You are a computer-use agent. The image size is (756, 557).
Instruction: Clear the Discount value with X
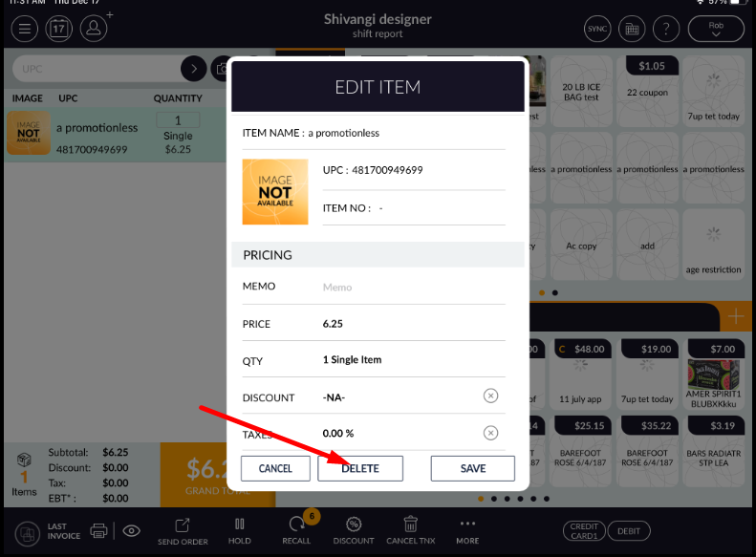click(x=490, y=396)
